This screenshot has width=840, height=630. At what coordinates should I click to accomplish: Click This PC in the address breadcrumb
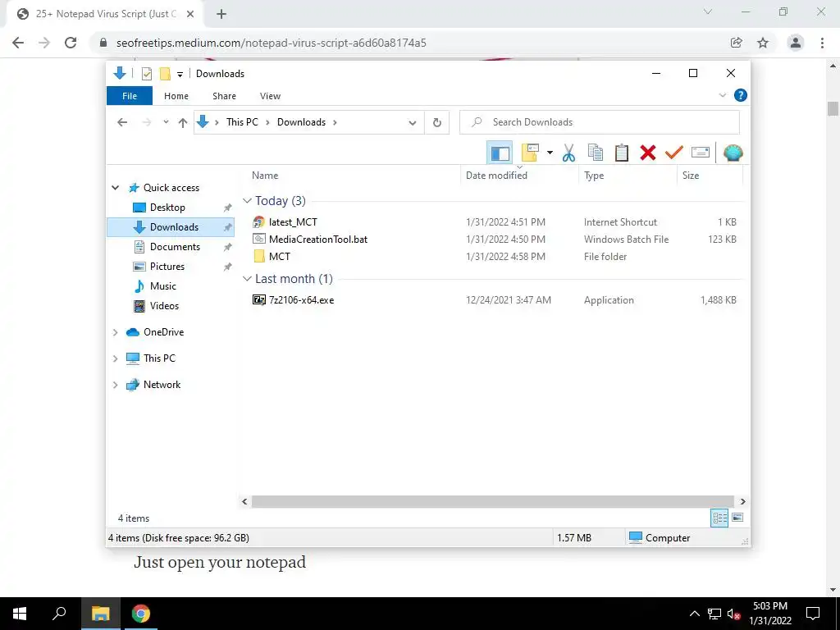pyautogui.click(x=242, y=122)
